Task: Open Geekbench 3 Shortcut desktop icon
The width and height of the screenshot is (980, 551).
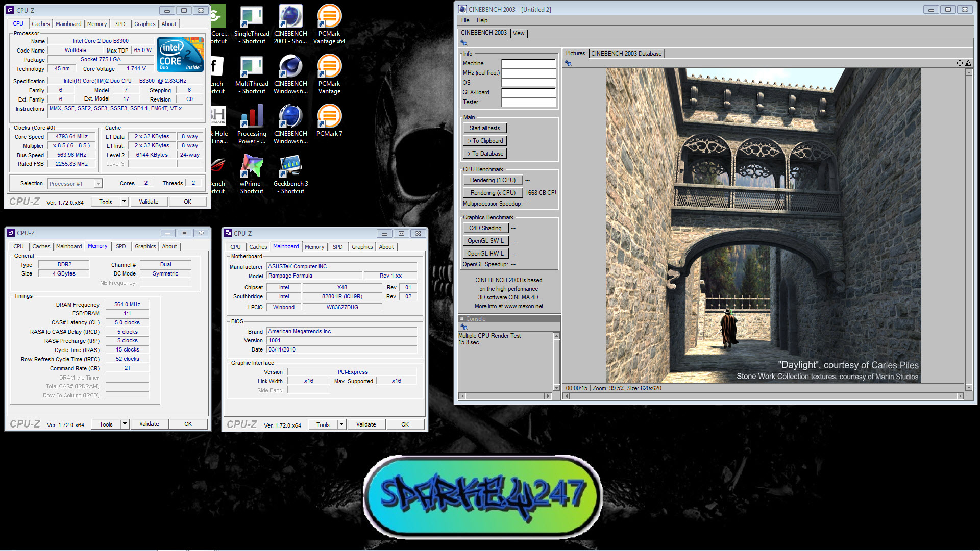Action: 290,174
